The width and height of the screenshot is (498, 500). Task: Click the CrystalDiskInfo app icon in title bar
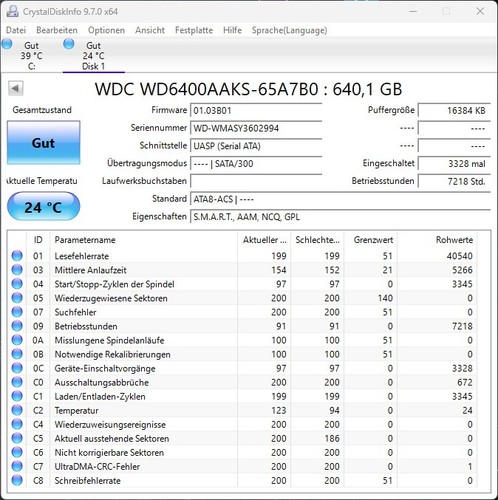click(12, 11)
